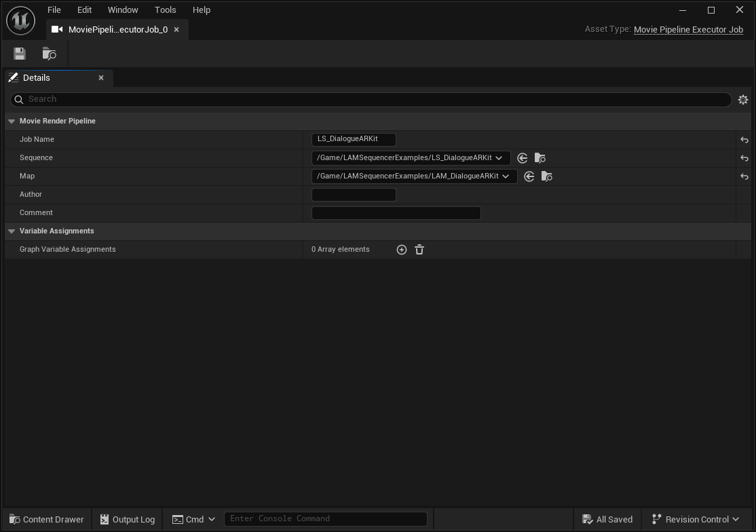The height and width of the screenshot is (532, 756).
Task: Click the Author property label
Action: pyautogui.click(x=31, y=195)
